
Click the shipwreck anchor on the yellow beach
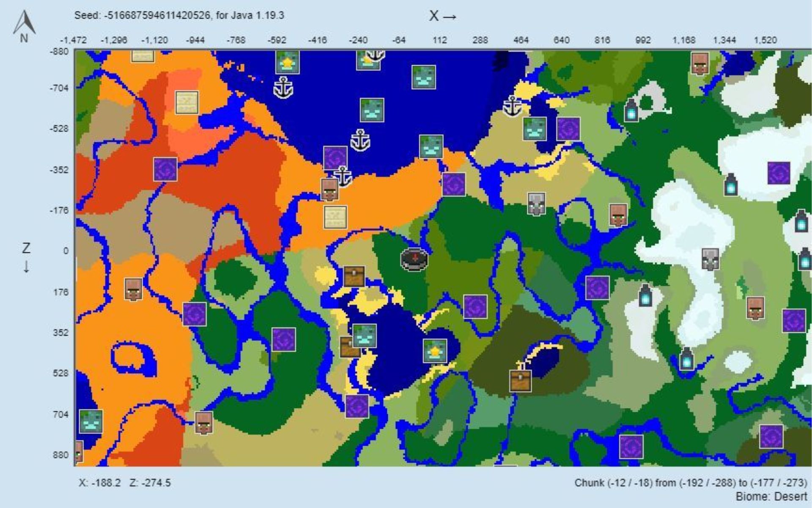(x=513, y=106)
